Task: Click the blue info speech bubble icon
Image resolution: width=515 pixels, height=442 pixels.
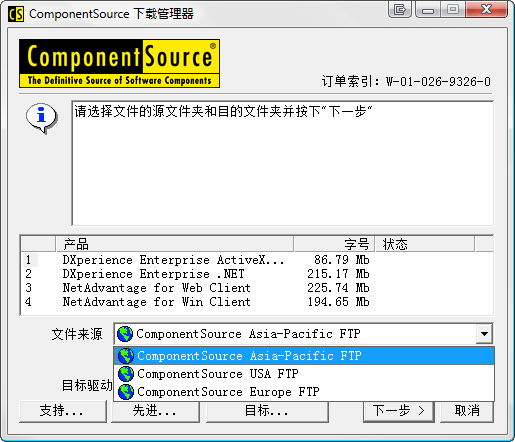Action: pos(42,118)
